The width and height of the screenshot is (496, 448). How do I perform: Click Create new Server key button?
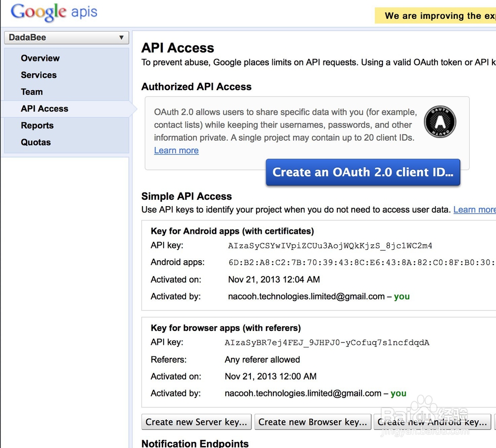[196, 422]
